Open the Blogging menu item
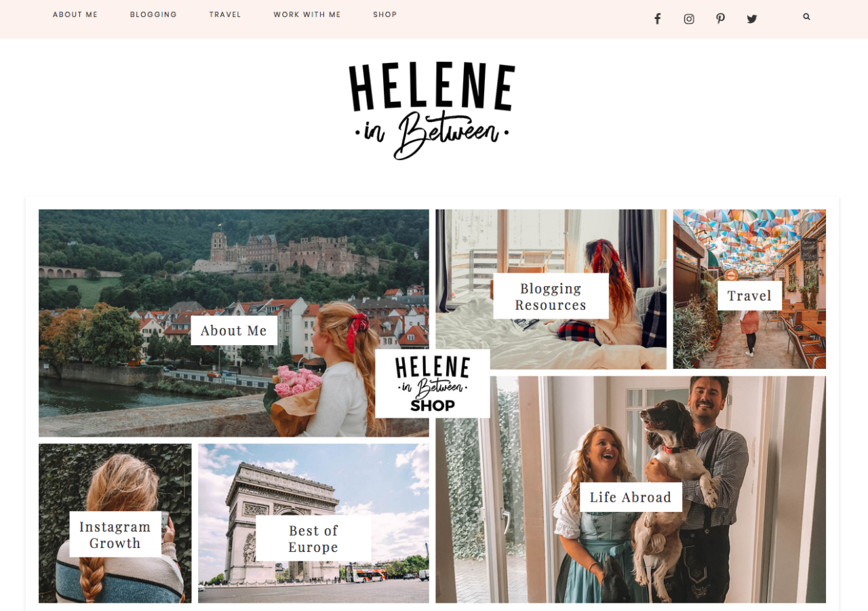This screenshot has width=868, height=611. [153, 15]
